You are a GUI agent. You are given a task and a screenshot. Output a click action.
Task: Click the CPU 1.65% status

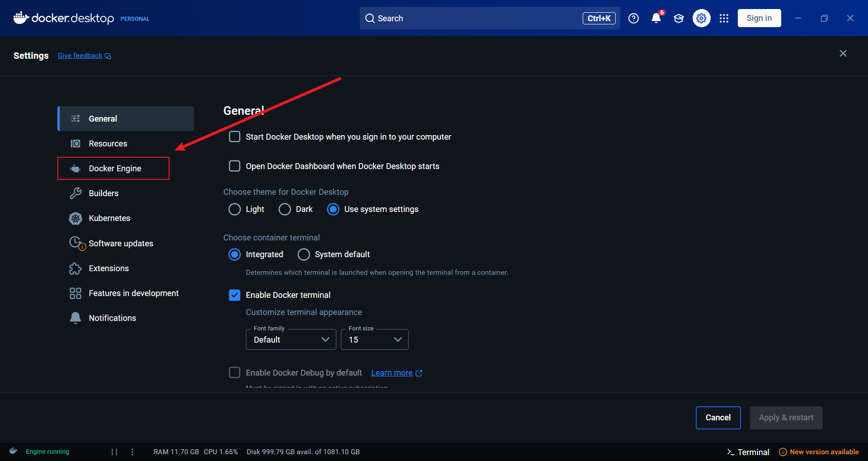[x=221, y=452]
